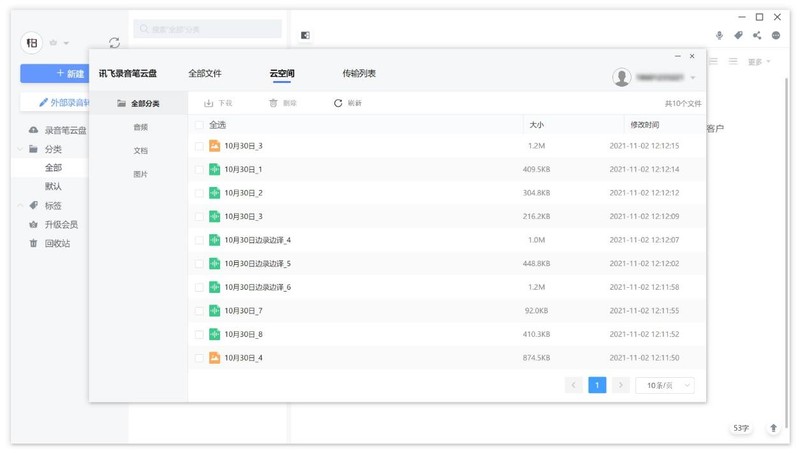Click the share icon in top toolbar
800x455 pixels.
click(x=757, y=35)
